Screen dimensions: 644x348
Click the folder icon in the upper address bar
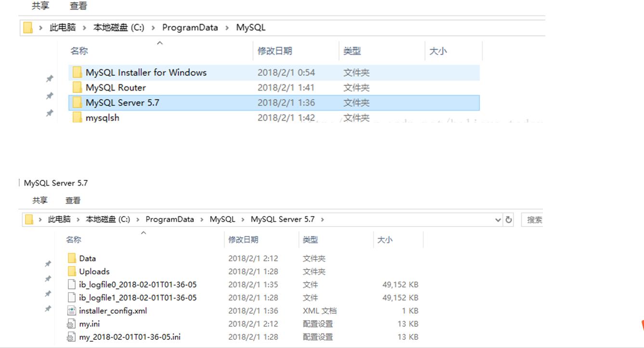point(28,27)
